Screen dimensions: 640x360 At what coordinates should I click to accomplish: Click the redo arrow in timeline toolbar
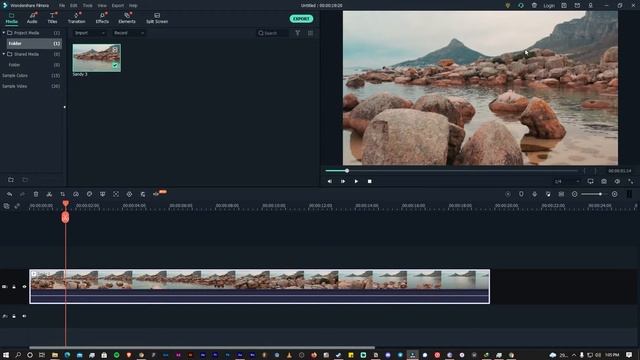click(x=22, y=194)
